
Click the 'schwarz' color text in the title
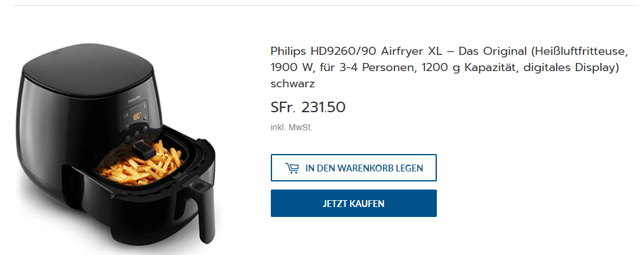coord(293,84)
